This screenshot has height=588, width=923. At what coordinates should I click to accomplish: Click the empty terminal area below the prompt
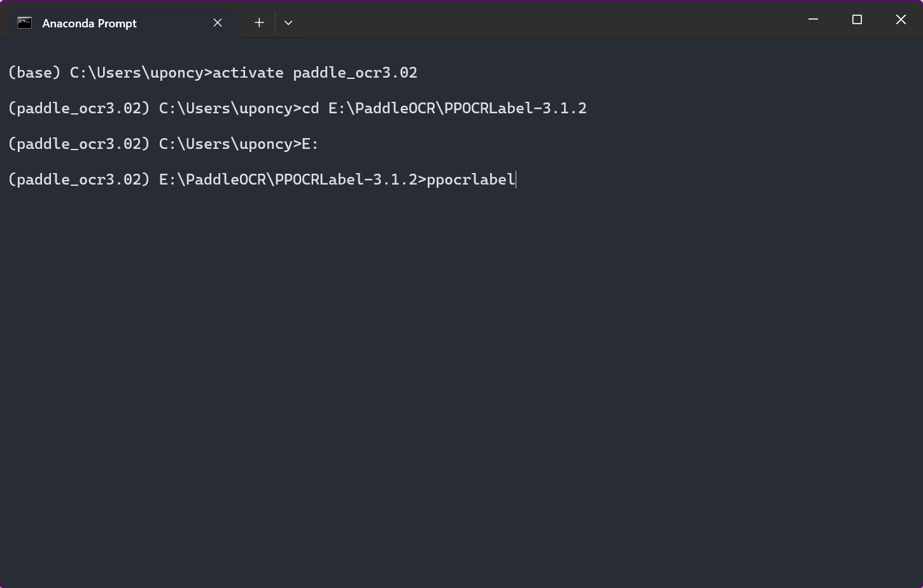point(461,382)
